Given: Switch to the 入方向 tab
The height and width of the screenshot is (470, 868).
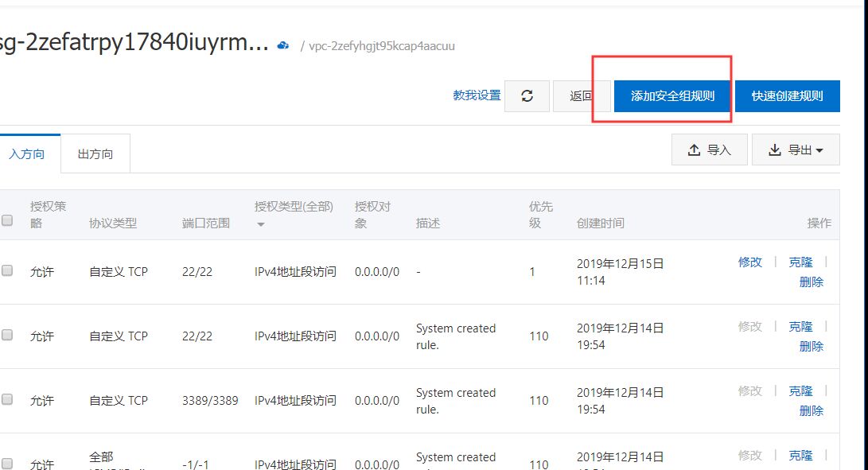Looking at the screenshot, I should pos(26,154).
